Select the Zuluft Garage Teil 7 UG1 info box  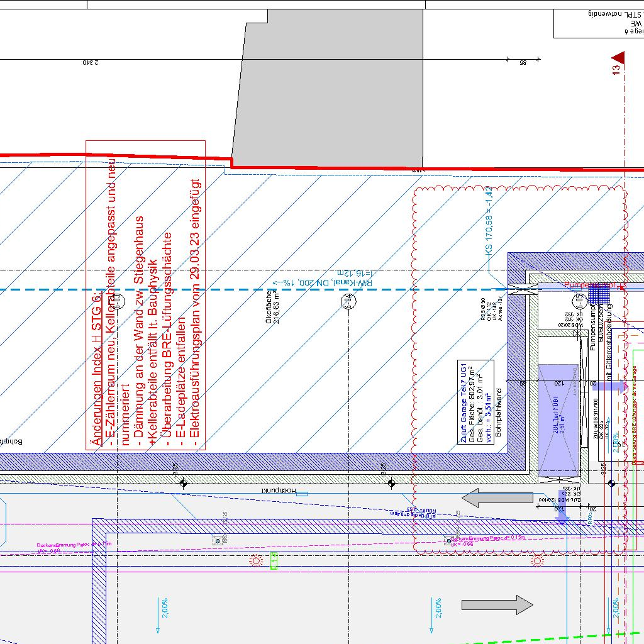pyautogui.click(x=477, y=402)
